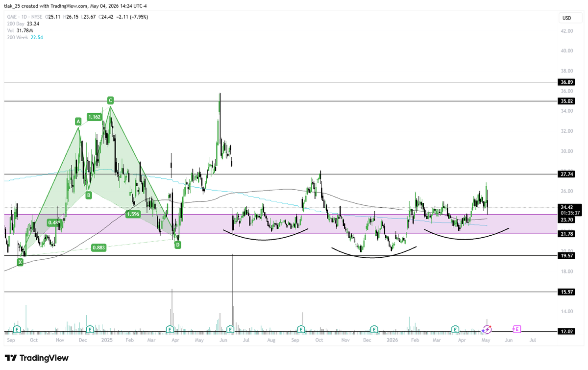Select the D point label of the pattern
The image size is (588, 370).
pos(178,244)
